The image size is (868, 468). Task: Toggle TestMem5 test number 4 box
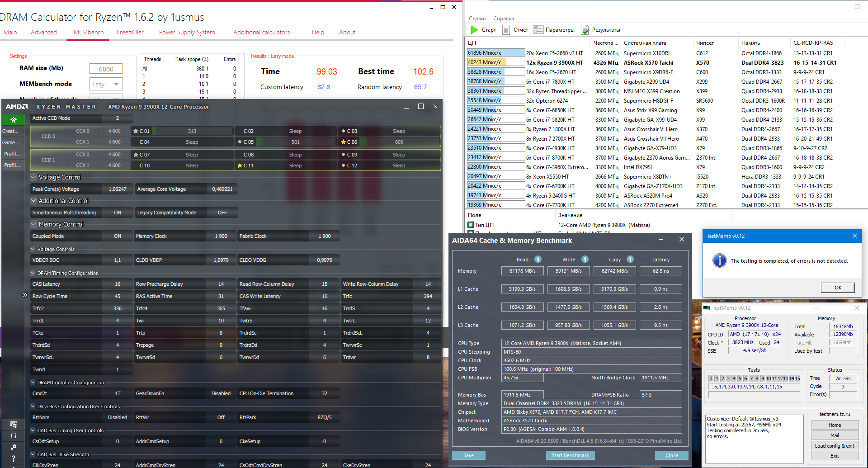(x=734, y=378)
